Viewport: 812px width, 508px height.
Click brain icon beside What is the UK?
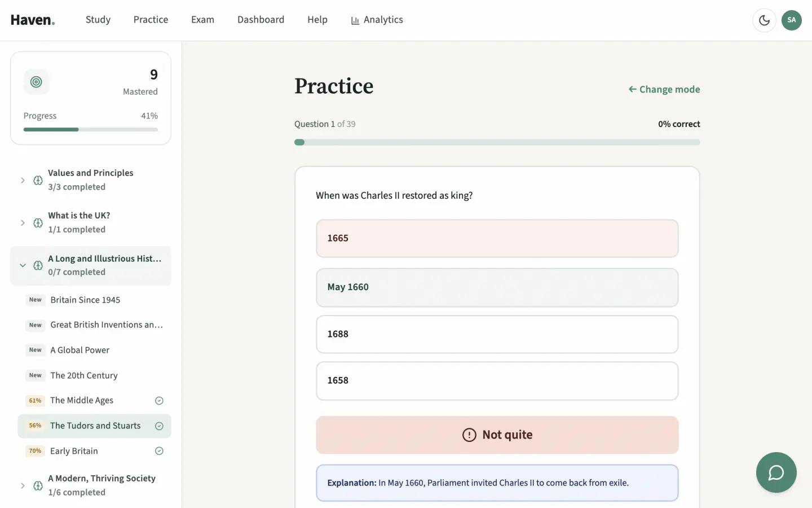pos(38,222)
